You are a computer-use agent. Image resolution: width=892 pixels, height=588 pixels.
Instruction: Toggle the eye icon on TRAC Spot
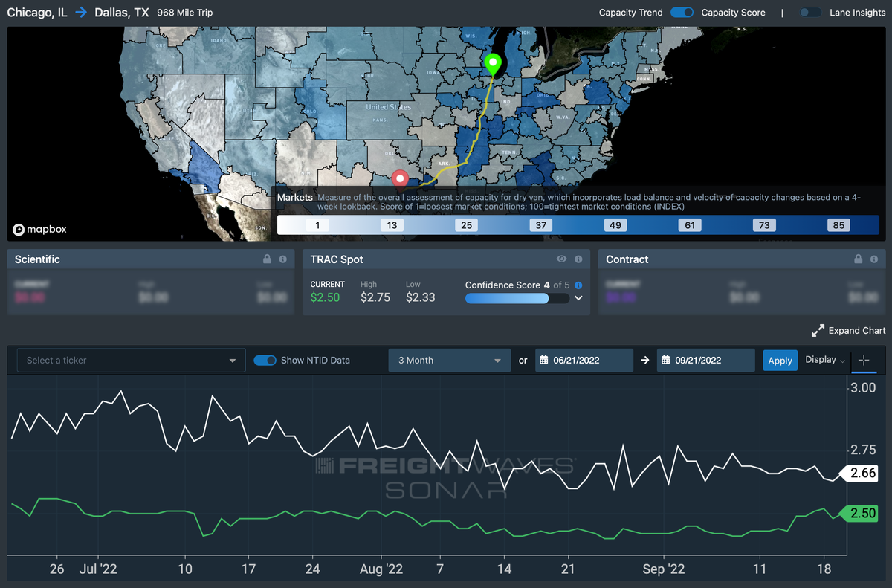point(562,259)
